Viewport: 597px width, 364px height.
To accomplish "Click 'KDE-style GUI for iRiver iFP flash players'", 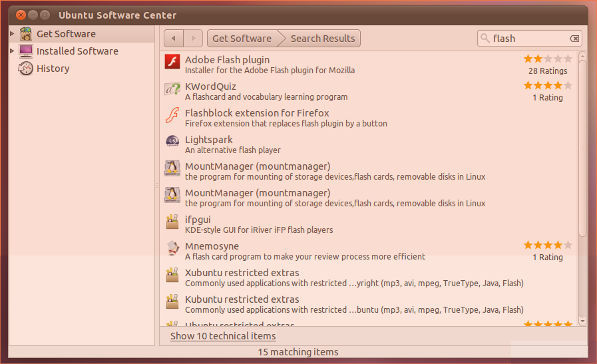I will [x=259, y=230].
